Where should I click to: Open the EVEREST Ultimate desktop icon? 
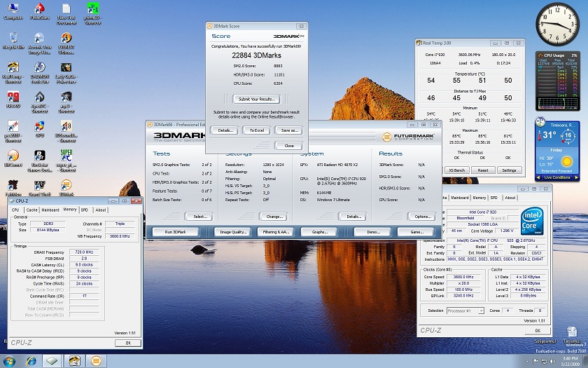66,43
